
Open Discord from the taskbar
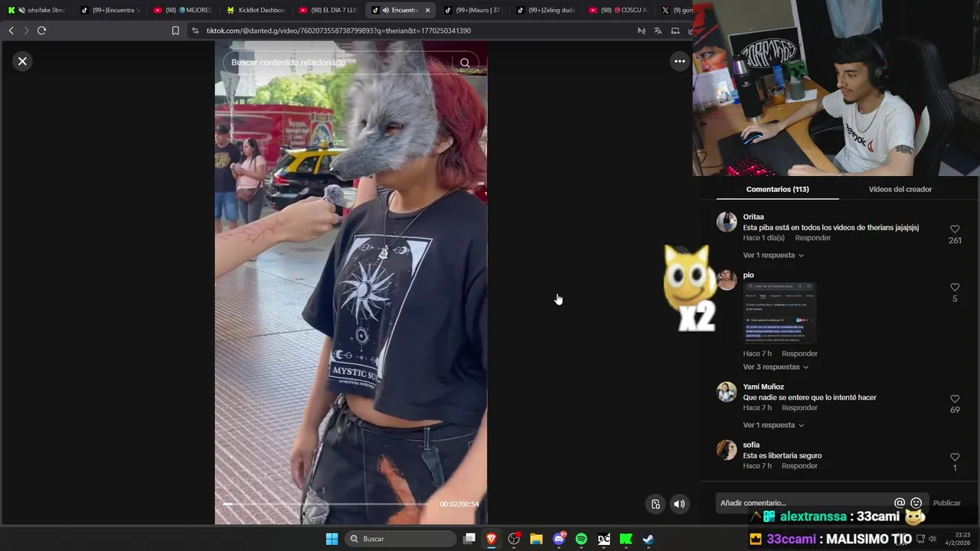[x=559, y=539]
